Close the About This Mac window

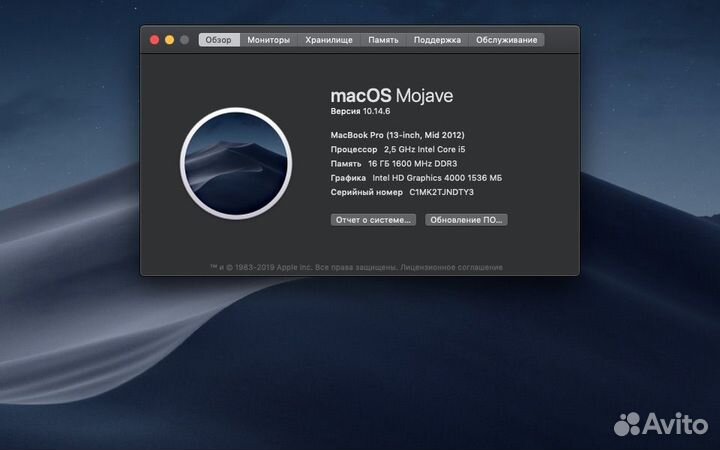(155, 40)
